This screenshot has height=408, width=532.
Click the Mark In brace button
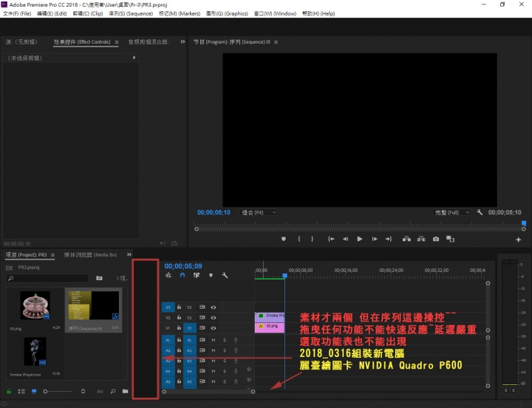coord(299,239)
